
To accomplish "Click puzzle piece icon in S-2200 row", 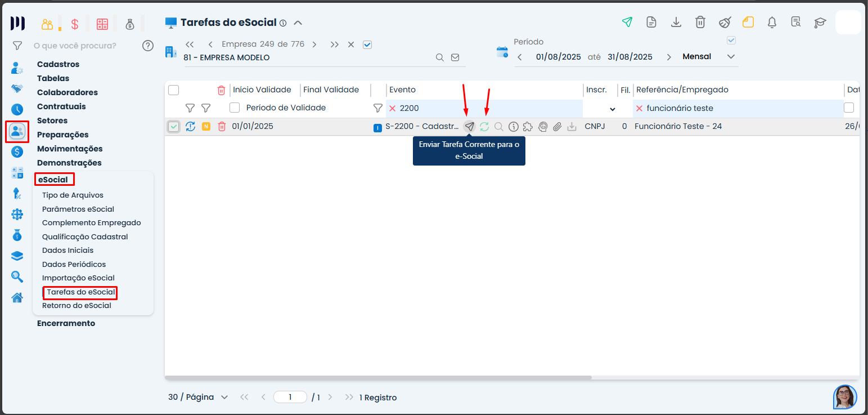I will click(528, 127).
